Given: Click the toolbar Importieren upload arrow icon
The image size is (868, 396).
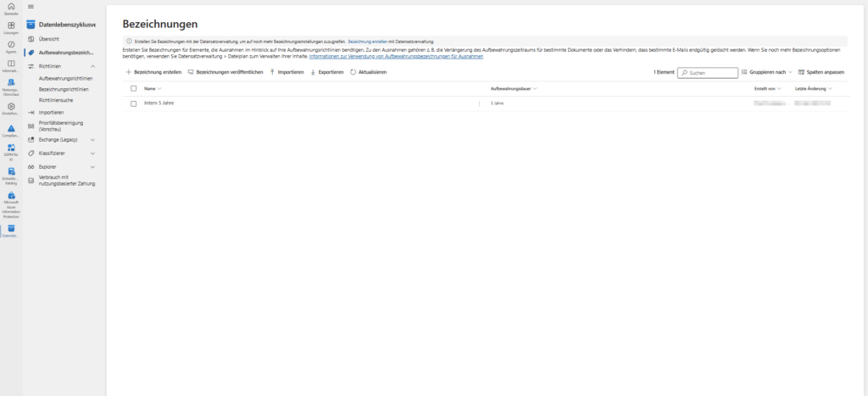Looking at the screenshot, I should [272, 72].
